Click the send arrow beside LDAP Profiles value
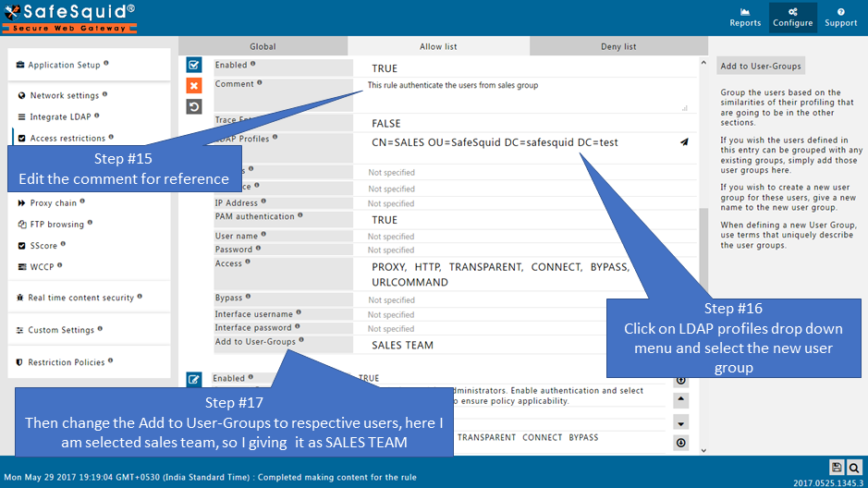 coord(684,142)
